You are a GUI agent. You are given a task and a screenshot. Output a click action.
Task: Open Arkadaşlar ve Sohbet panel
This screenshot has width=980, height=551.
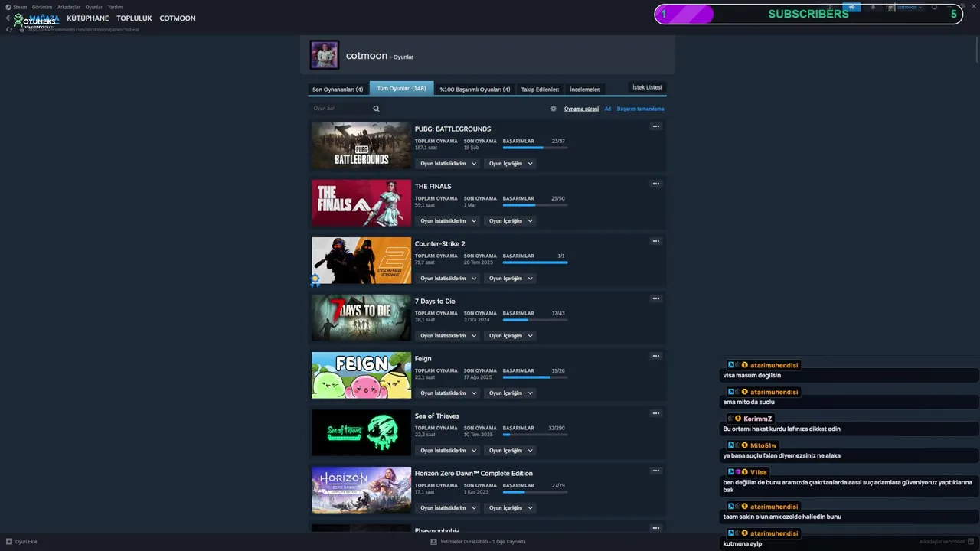pyautogui.click(x=946, y=541)
